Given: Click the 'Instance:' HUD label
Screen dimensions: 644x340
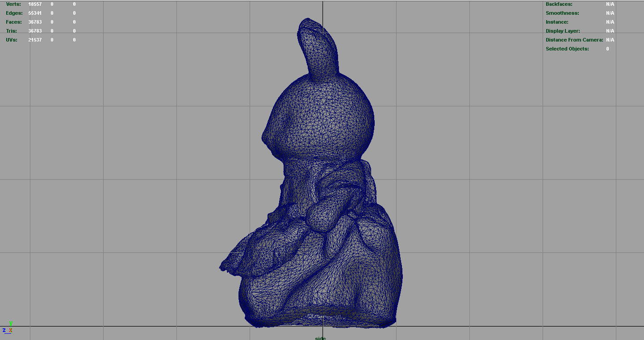Looking at the screenshot, I should (557, 22).
